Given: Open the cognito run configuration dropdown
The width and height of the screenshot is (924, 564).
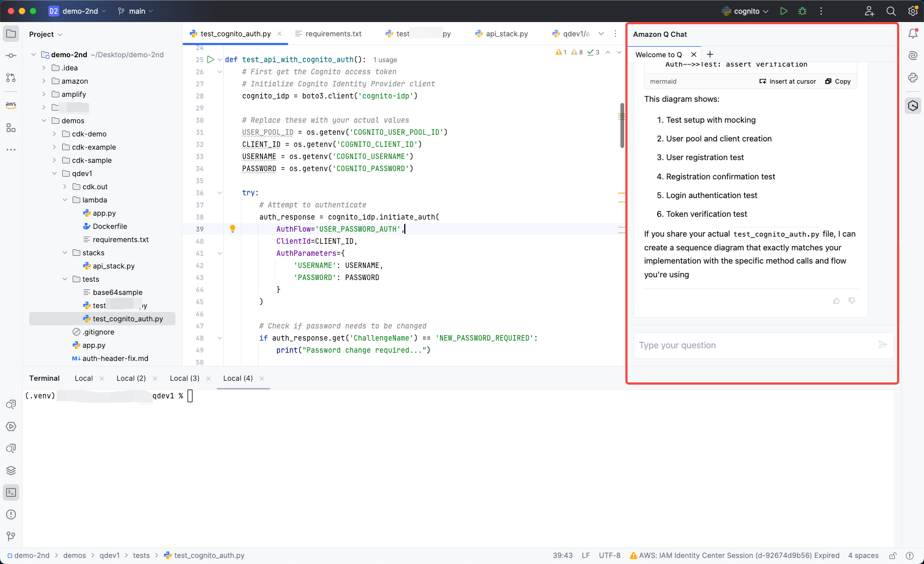Looking at the screenshot, I should tap(745, 11).
